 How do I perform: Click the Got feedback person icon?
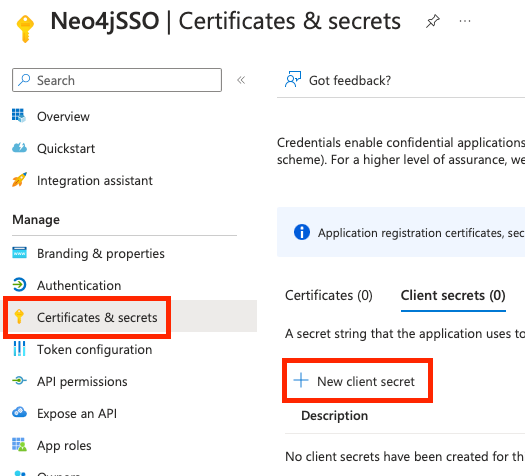pyautogui.click(x=293, y=80)
